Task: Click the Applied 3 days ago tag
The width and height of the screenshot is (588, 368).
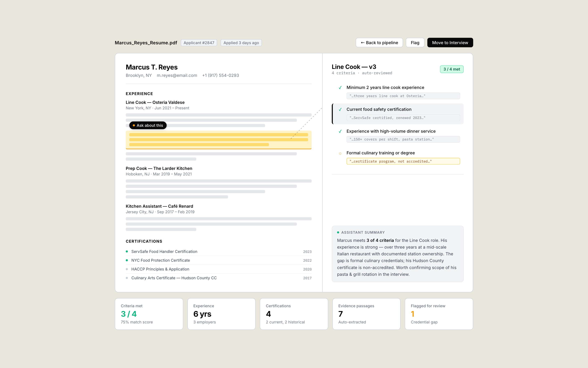Action: pos(241,43)
